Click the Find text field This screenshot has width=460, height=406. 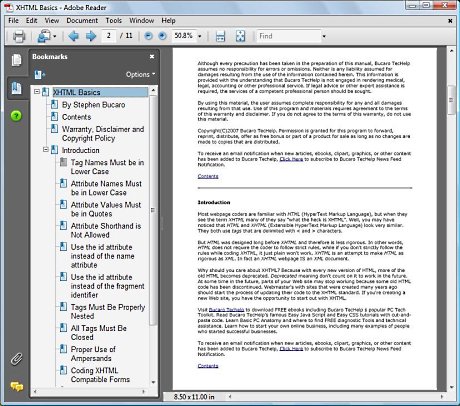click(288, 36)
